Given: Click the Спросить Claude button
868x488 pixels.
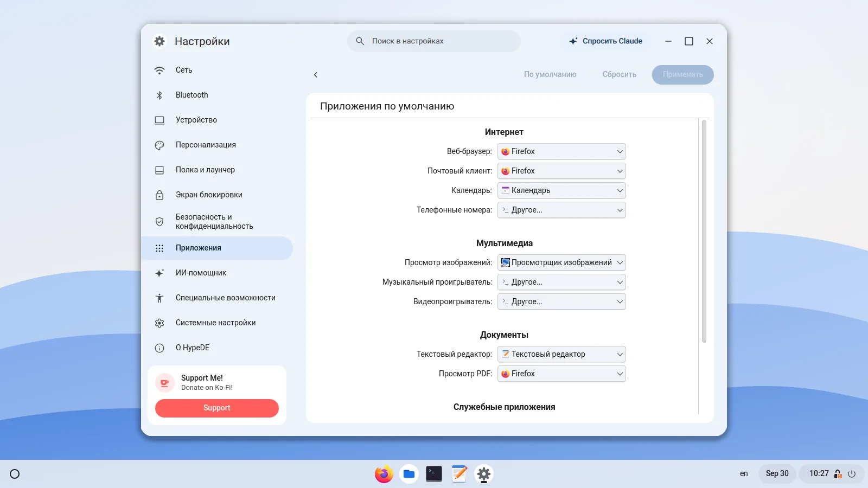Looking at the screenshot, I should coord(605,41).
